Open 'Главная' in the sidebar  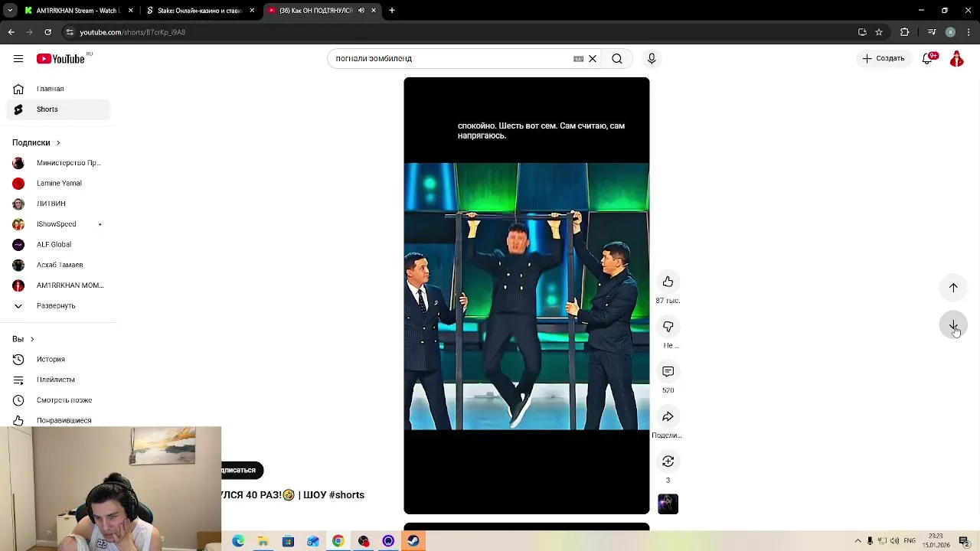(58, 89)
